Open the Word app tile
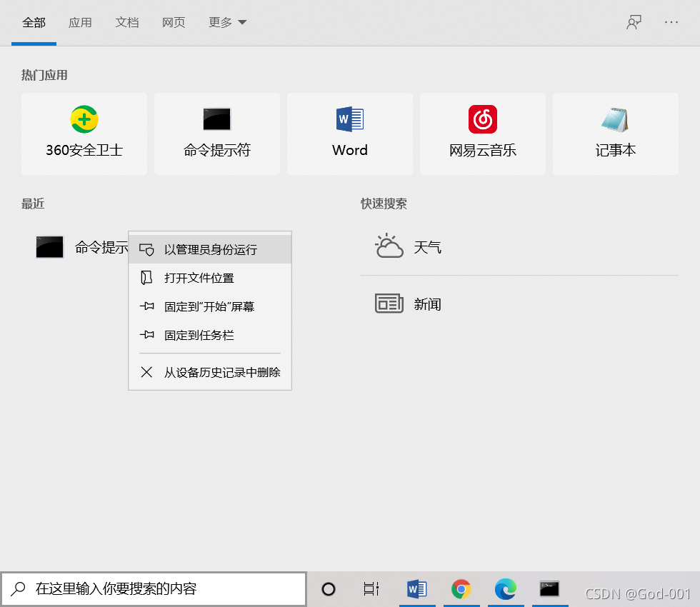Image resolution: width=700 pixels, height=607 pixels. point(350,134)
